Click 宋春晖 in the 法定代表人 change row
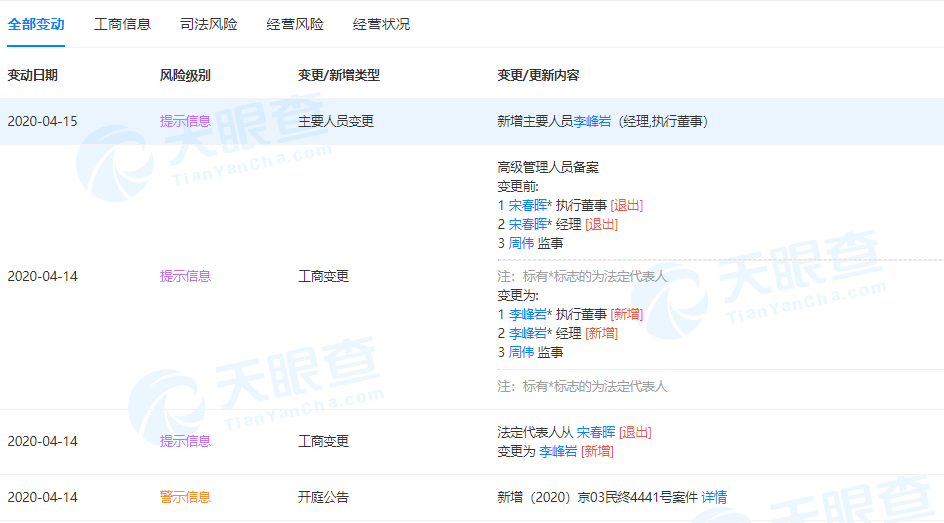The height and width of the screenshot is (523, 944). (596, 432)
